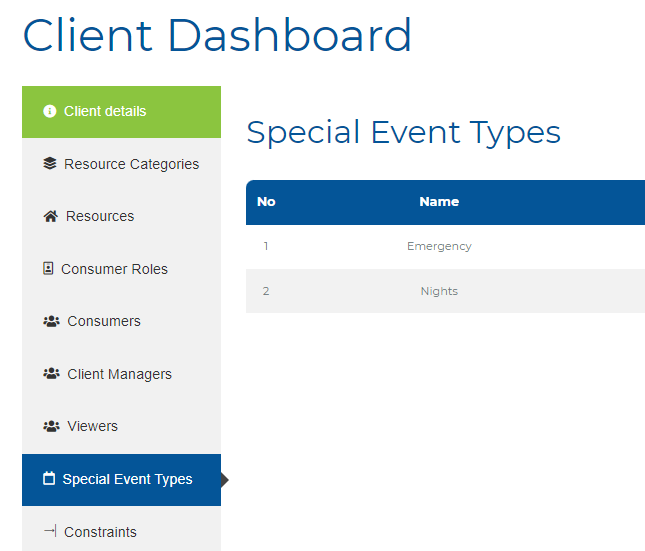Open the Constraints sidebar item
This screenshot has height=551, width=645.
121,530
